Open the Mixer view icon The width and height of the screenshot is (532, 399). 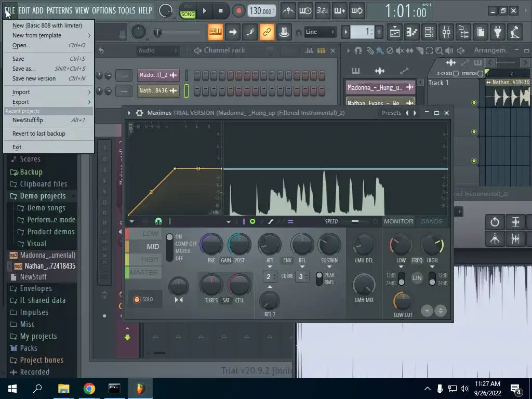446,32
